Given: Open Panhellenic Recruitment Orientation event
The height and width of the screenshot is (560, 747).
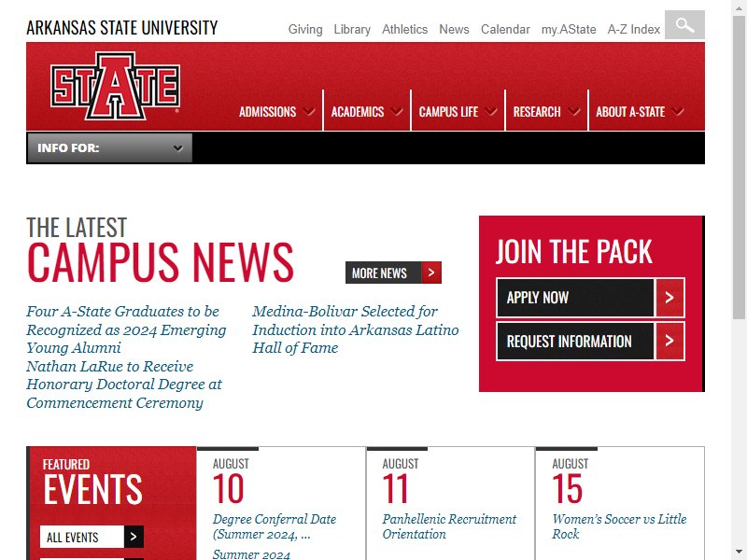Looking at the screenshot, I should [x=449, y=526].
